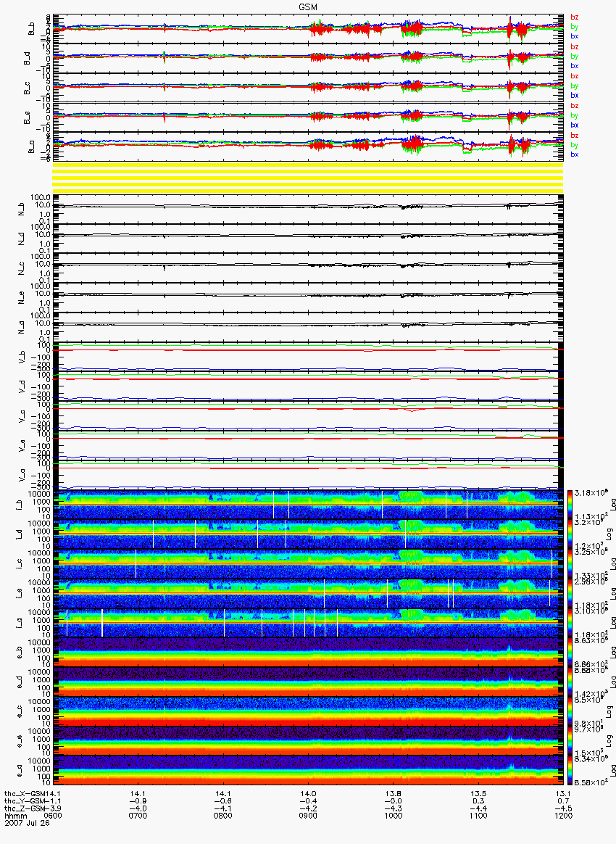Click the i_c ion spectrogram label
The image size is (616, 844).
pyautogui.click(x=20, y=565)
